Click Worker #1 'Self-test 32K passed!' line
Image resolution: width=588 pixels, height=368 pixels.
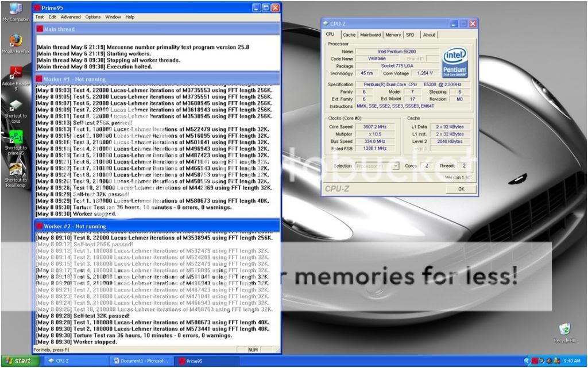point(83,194)
